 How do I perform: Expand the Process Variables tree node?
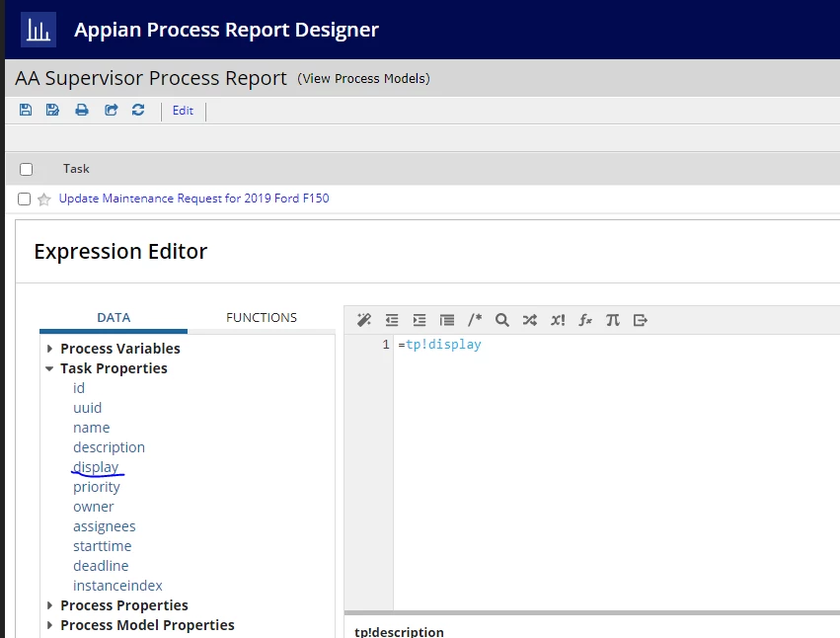(x=49, y=349)
